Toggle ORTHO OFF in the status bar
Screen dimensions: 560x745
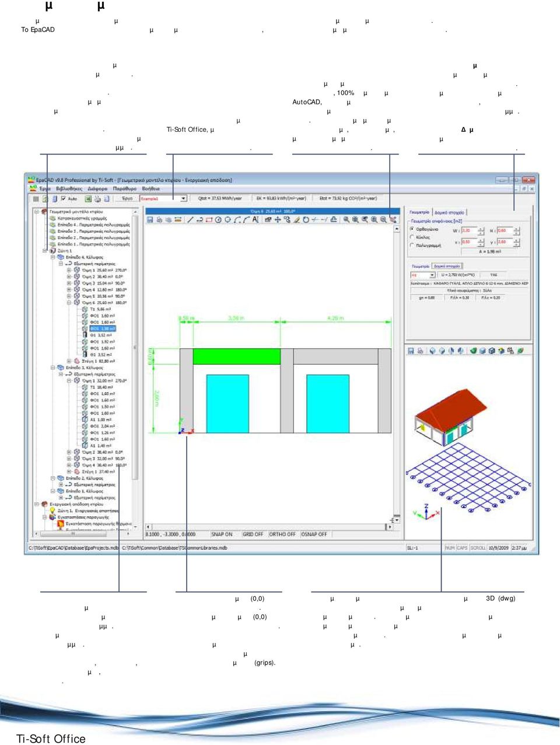click(282, 534)
